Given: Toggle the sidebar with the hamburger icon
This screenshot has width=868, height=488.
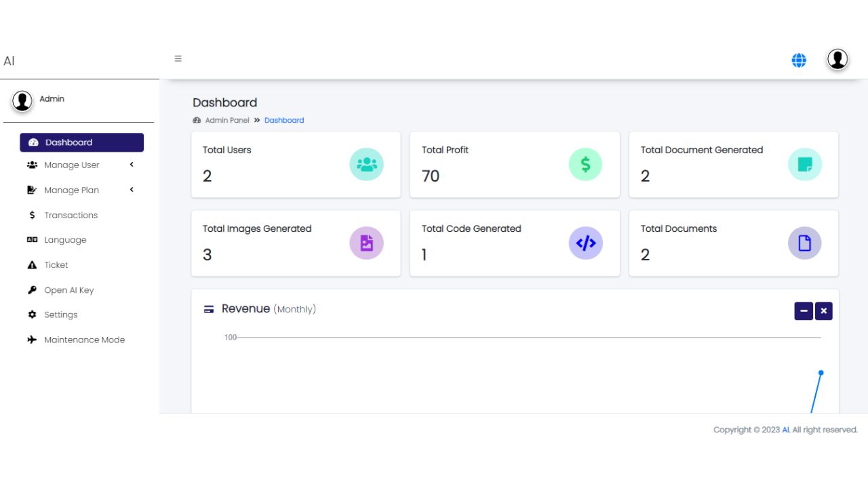Looking at the screenshot, I should pyautogui.click(x=178, y=59).
